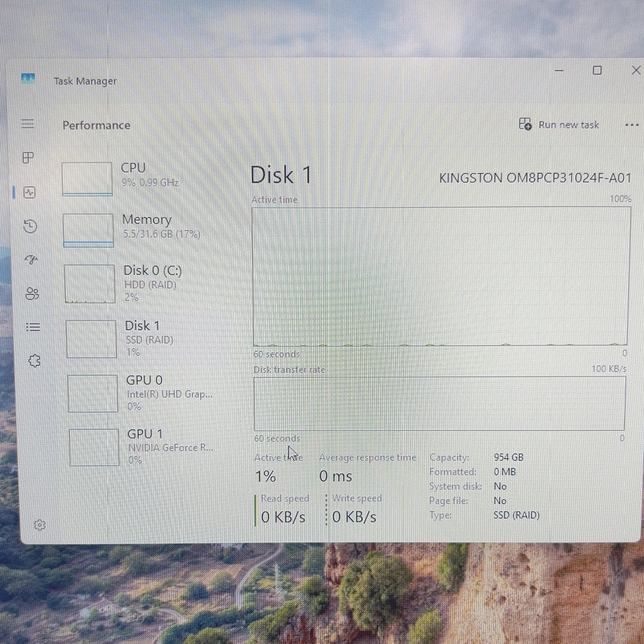Open the three-dot more options menu
Viewport: 644px width, 644px height.
pyautogui.click(x=632, y=125)
